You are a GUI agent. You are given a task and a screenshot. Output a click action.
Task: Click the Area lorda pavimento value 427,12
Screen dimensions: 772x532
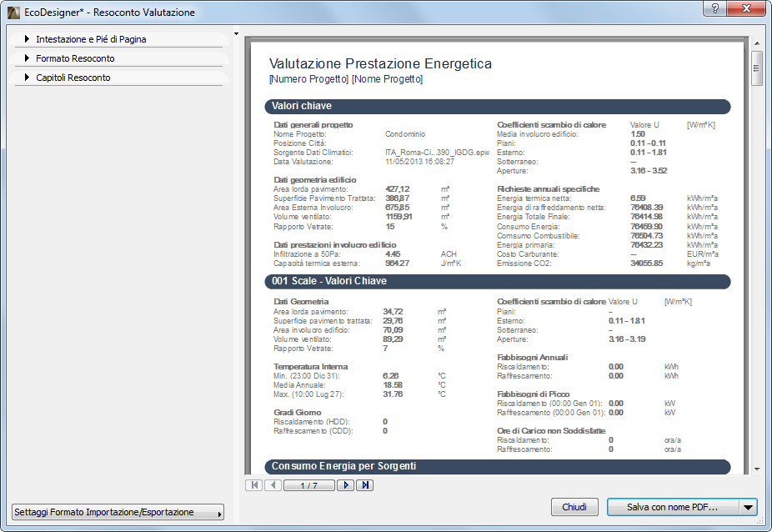pyautogui.click(x=398, y=189)
